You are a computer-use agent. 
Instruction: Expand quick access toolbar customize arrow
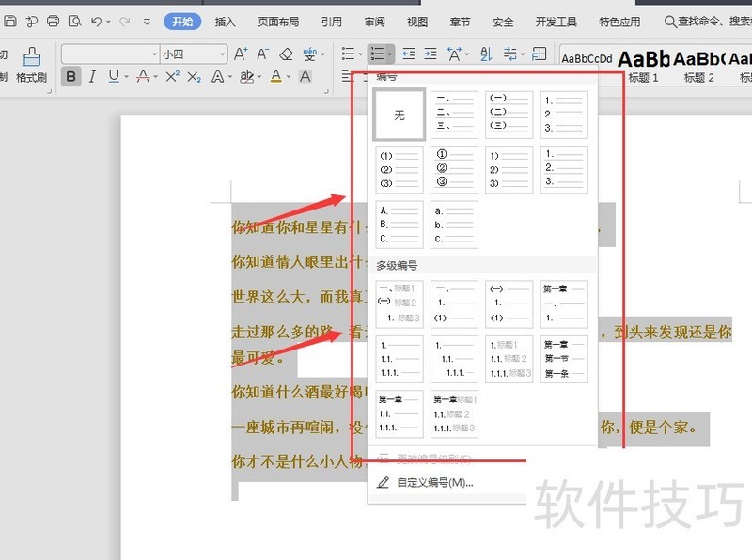[147, 22]
